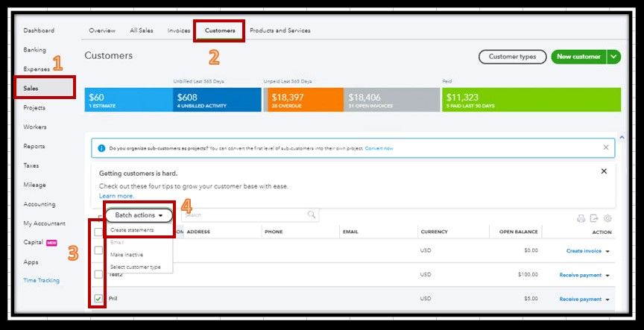Click the search magnifier icon
Image resolution: width=644 pixels, height=330 pixels.
[312, 215]
